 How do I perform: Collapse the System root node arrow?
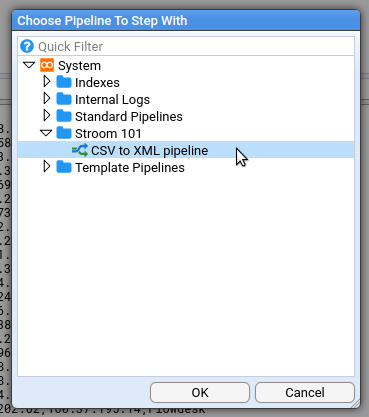(29, 65)
